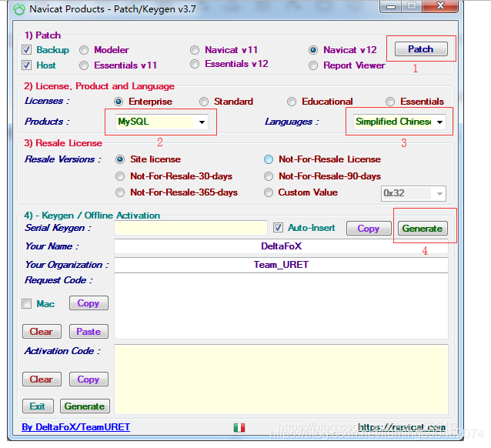Select the Site license radio button
491x448 pixels.
tap(120, 159)
